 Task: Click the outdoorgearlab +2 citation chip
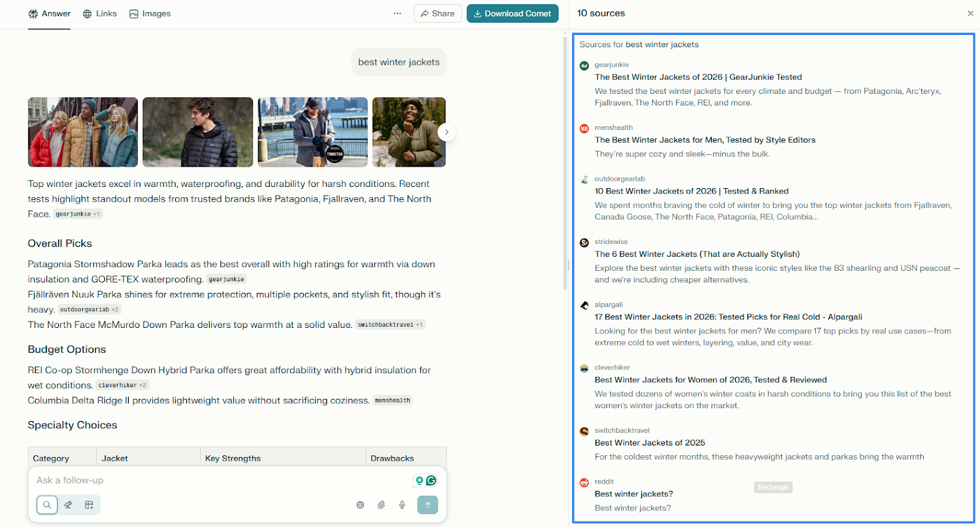pos(89,309)
